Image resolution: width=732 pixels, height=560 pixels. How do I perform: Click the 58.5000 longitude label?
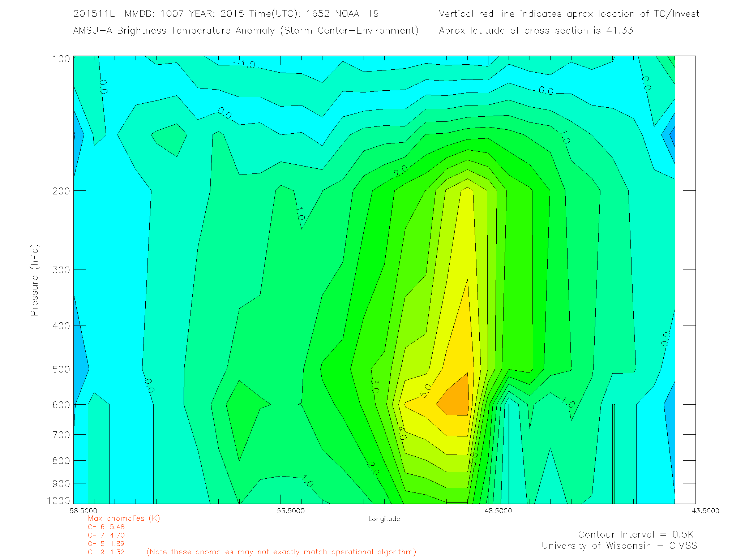click(x=84, y=511)
